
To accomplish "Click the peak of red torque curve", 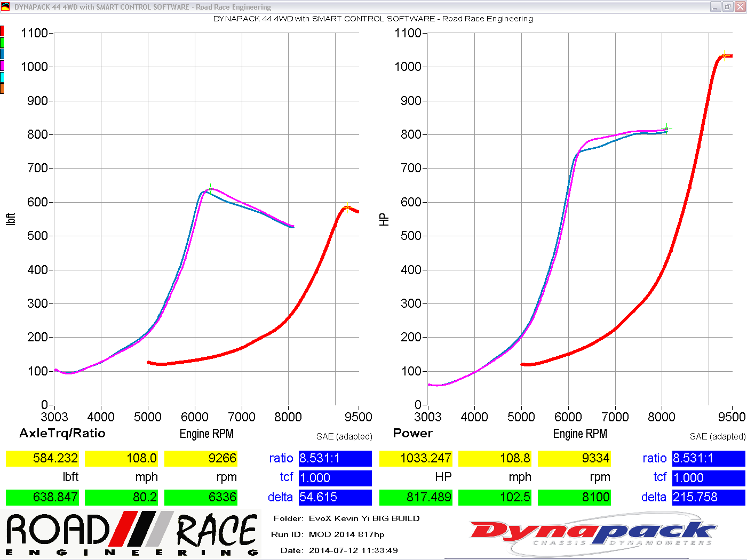I will click(347, 207).
